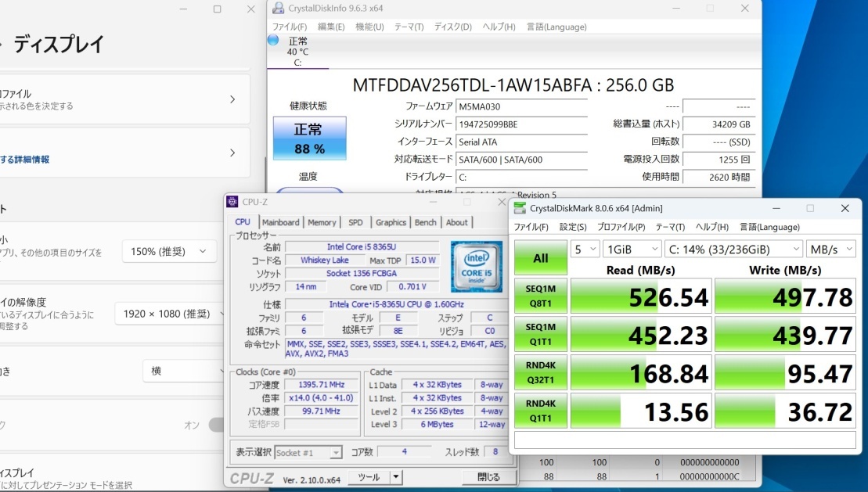868x492 pixels.
Task: Expand the color profile row chevron
Action: 232,99
